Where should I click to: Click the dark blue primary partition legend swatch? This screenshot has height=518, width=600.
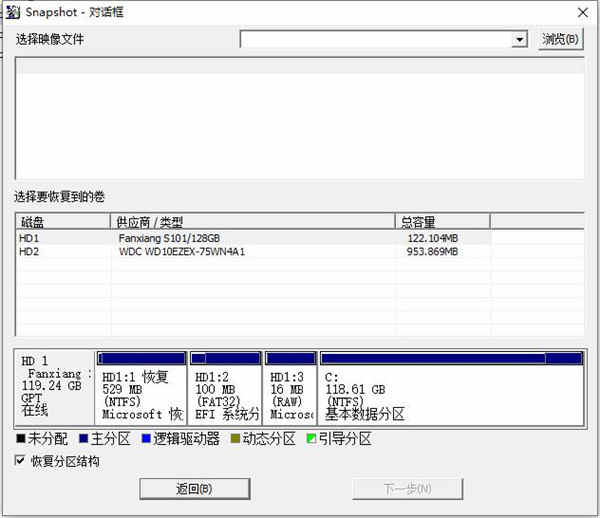83,438
